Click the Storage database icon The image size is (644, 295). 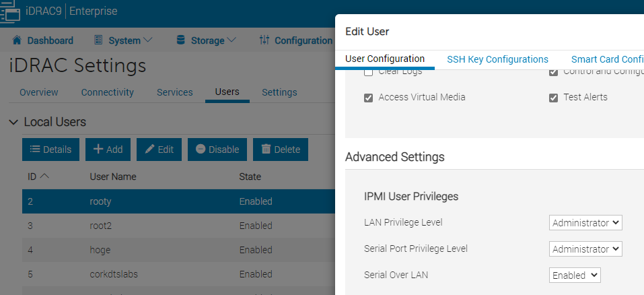point(180,40)
